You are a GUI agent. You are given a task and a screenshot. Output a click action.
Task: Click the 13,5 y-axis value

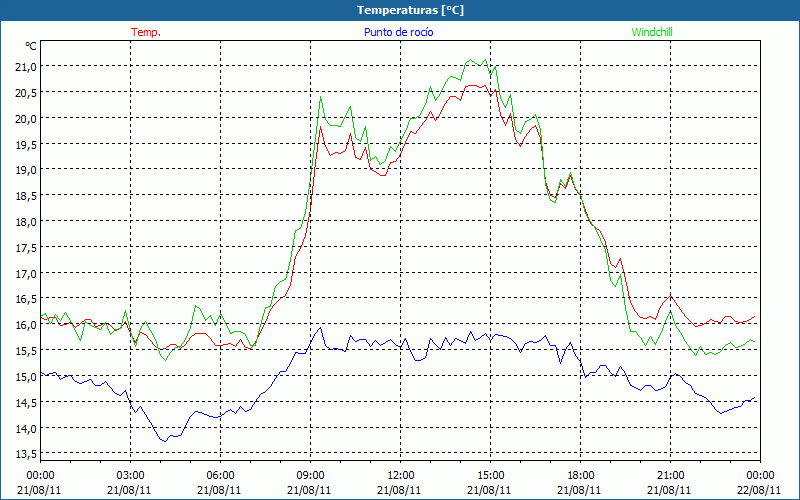(26, 454)
